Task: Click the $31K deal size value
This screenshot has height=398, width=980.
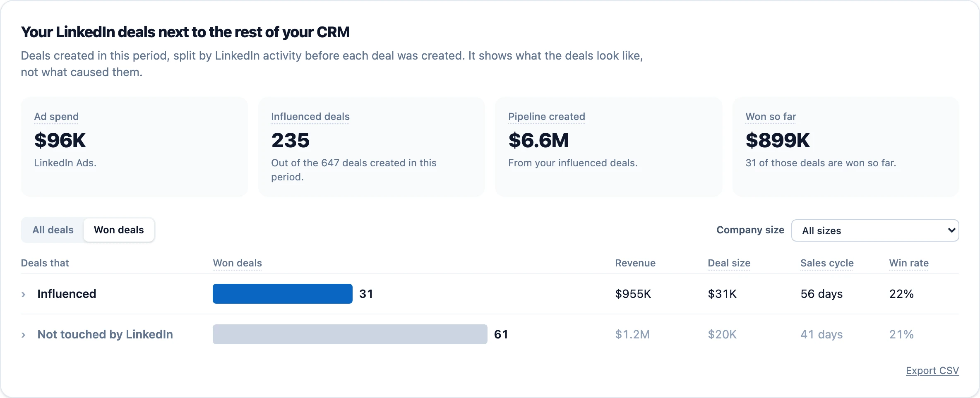Action: [722, 294]
